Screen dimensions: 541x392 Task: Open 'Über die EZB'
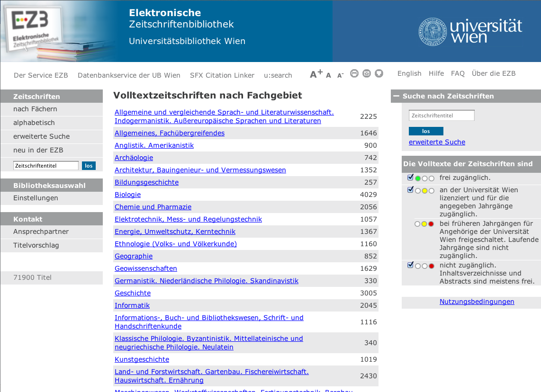(x=494, y=73)
